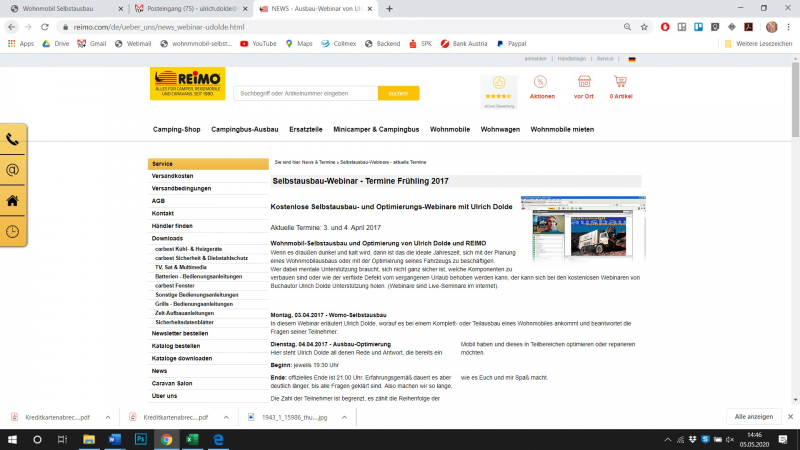Reload the page in Chrome
This screenshot has height=450, width=800.
[45, 27]
